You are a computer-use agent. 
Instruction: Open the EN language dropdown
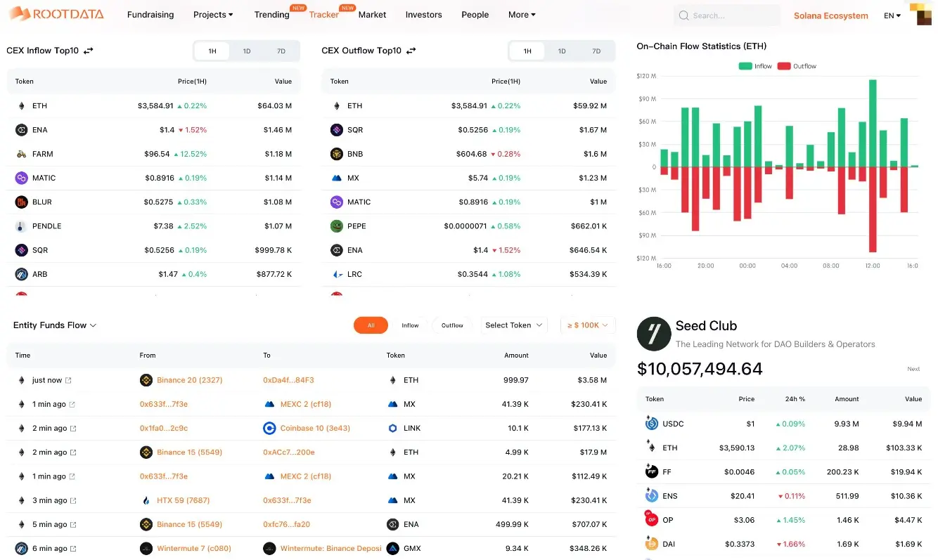[892, 15]
